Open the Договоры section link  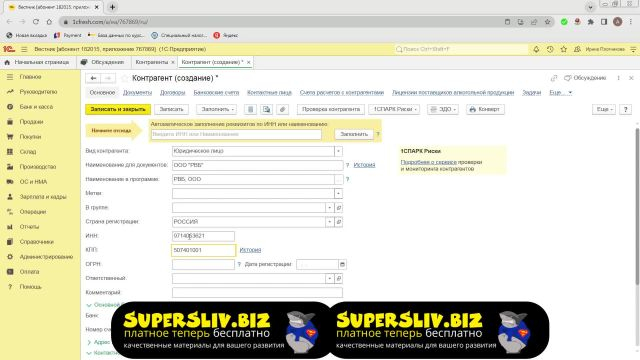[x=172, y=93]
